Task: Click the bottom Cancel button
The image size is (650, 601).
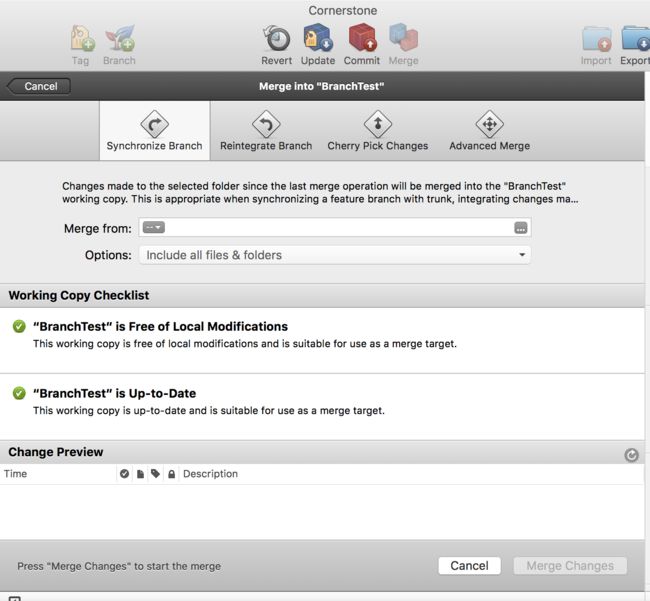Action: [469, 566]
